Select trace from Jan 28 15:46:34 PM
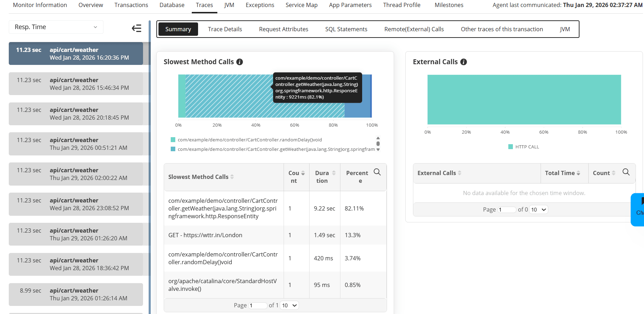 click(76, 84)
